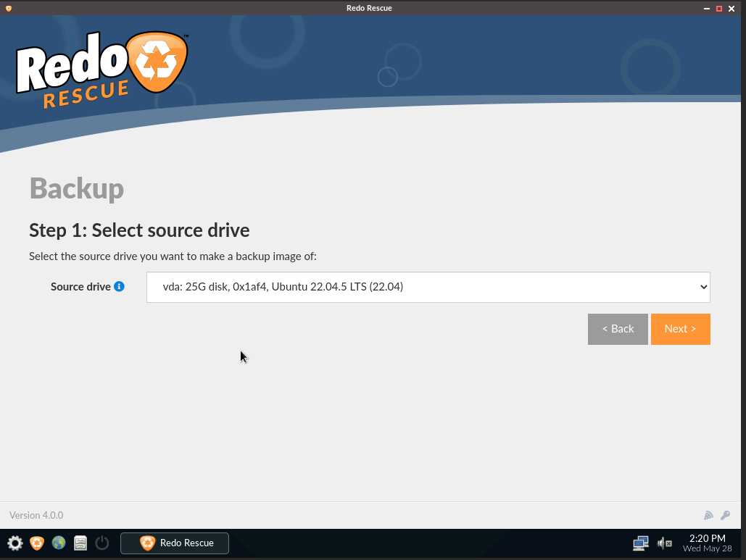The image size is (746, 560).
Task: Open the network status tray icon
Action: coord(640,543)
